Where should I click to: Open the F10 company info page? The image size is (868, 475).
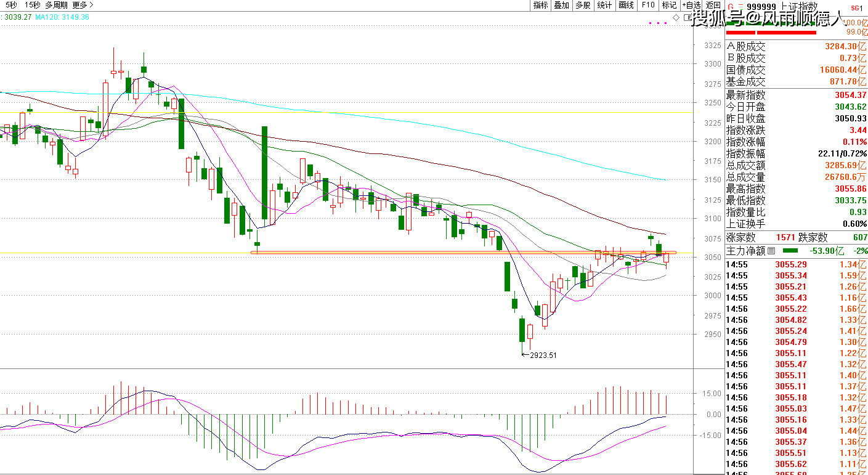648,5
